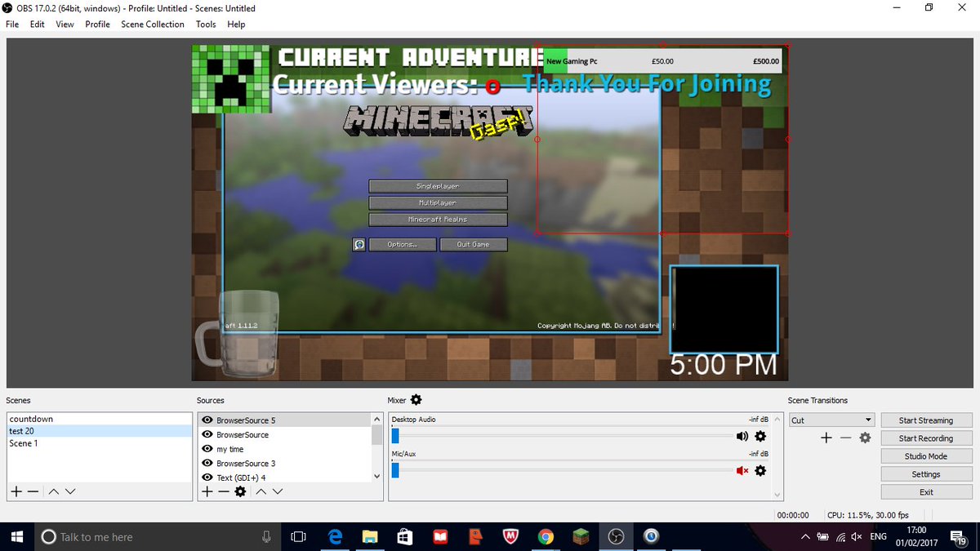Add a new scene with the plus icon
The height and width of the screenshot is (551, 980).
pyautogui.click(x=16, y=491)
